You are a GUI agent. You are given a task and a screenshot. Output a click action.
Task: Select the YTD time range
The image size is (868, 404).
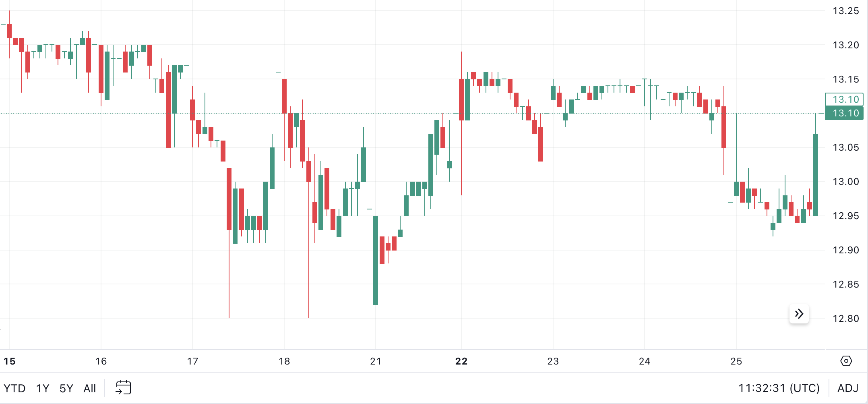(15, 388)
